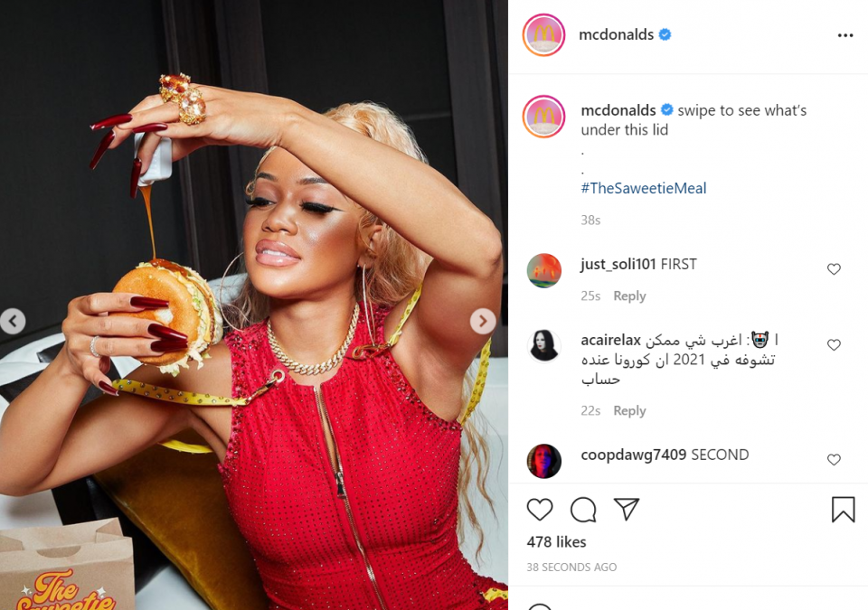Open acairelax's profile avatar
The height and width of the screenshot is (610, 868).
[543, 346]
